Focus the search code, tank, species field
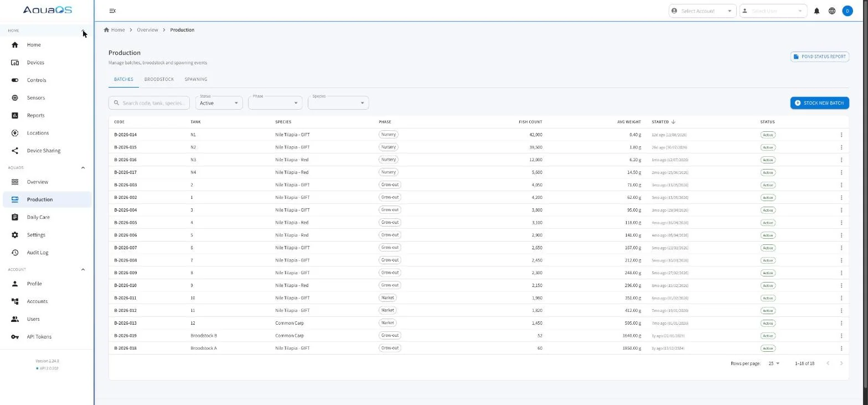This screenshot has height=405, width=868. (149, 102)
